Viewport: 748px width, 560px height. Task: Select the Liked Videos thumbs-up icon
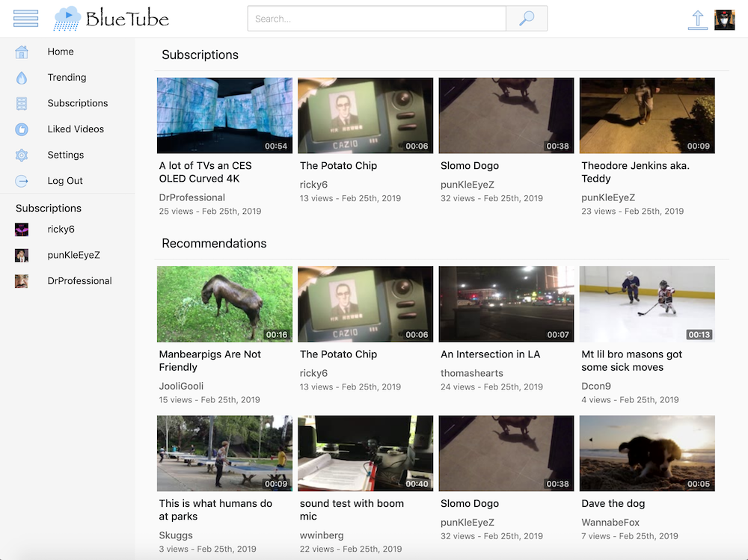coord(22,129)
